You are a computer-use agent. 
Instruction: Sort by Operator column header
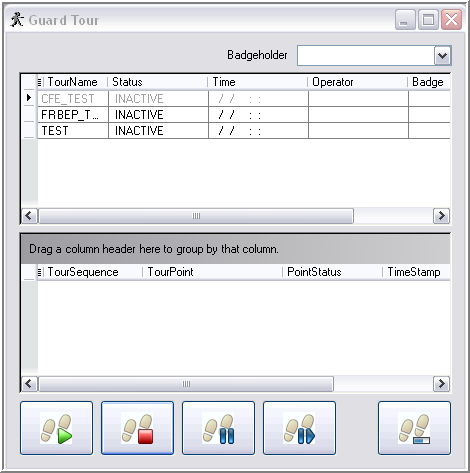click(358, 82)
